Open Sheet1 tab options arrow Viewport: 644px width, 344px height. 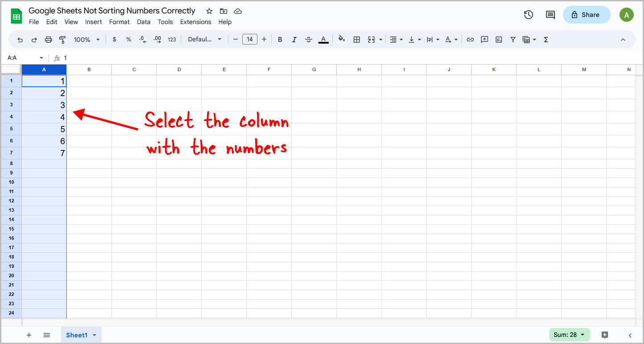pos(94,335)
